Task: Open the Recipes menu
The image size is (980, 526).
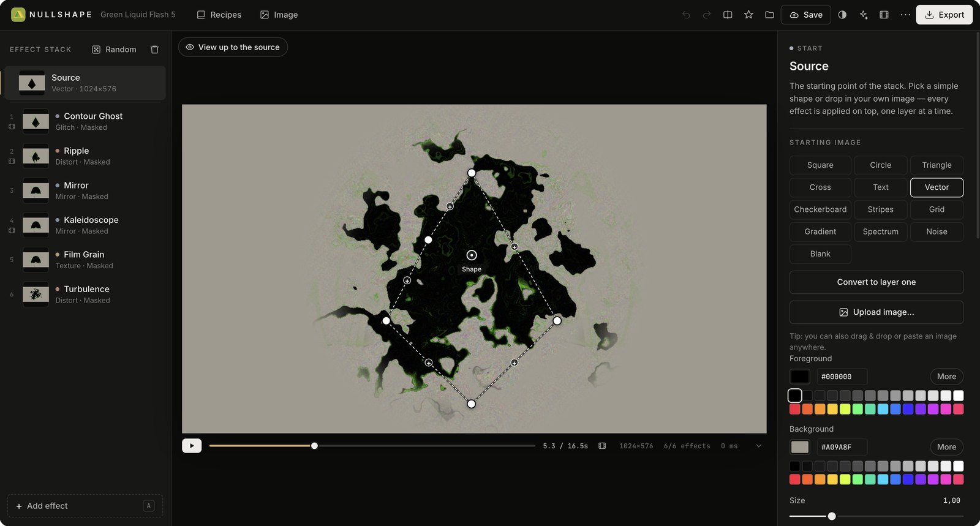Action: (x=219, y=15)
